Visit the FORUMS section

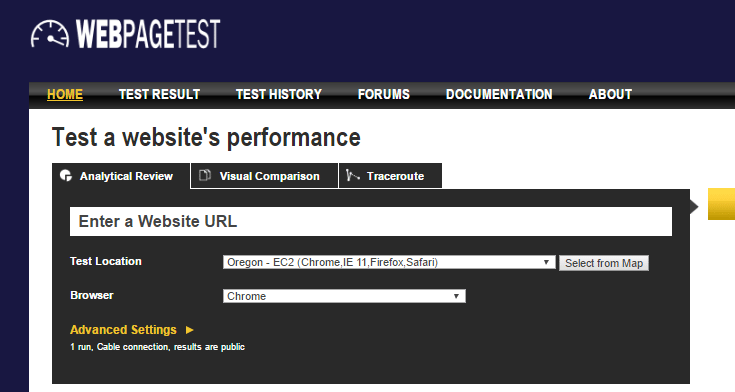383,94
